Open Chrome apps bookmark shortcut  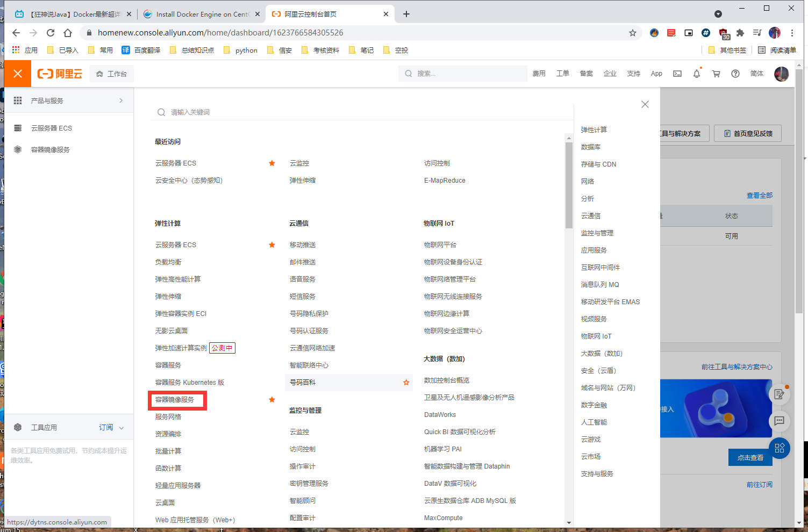[25, 50]
